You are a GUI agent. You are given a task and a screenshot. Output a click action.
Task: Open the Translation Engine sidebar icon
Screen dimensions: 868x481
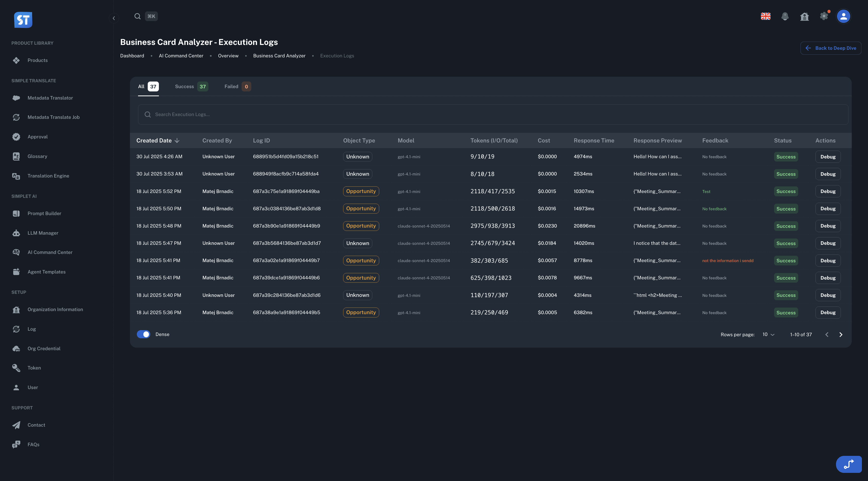coord(16,176)
